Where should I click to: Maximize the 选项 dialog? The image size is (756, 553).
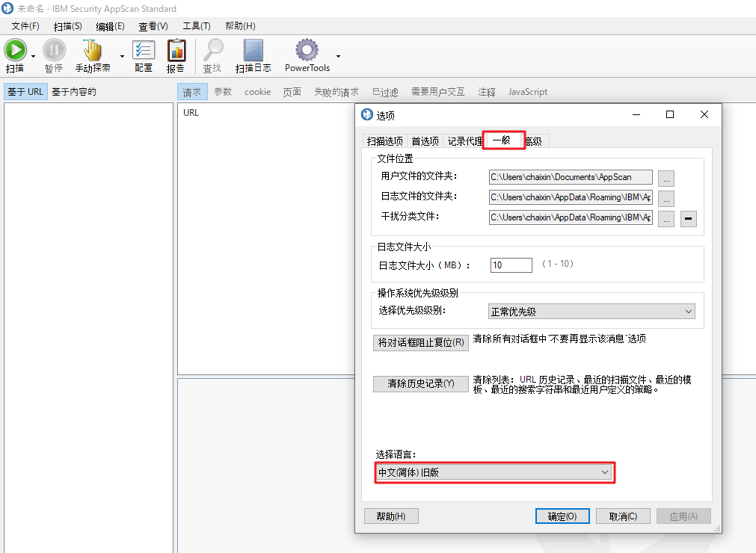(x=670, y=114)
